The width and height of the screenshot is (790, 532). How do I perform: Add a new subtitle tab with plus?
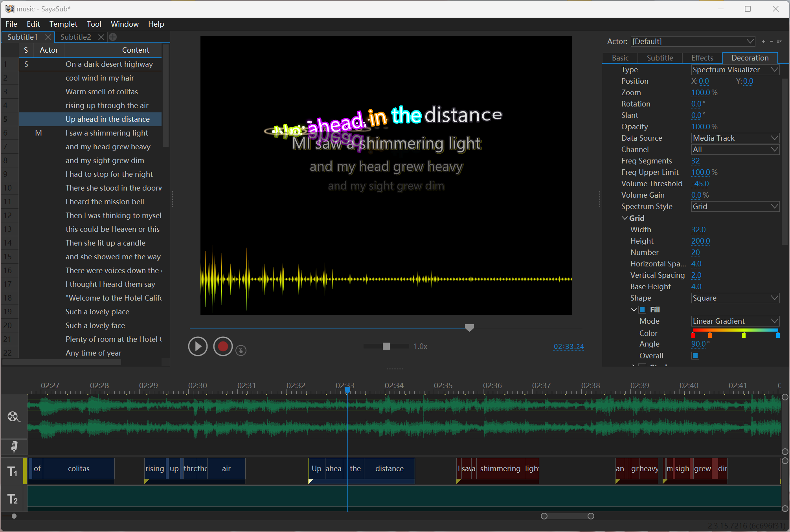[x=113, y=37]
